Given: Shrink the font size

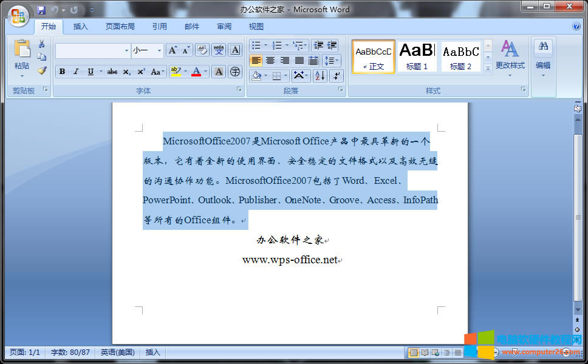Looking at the screenshot, I should pos(186,50).
